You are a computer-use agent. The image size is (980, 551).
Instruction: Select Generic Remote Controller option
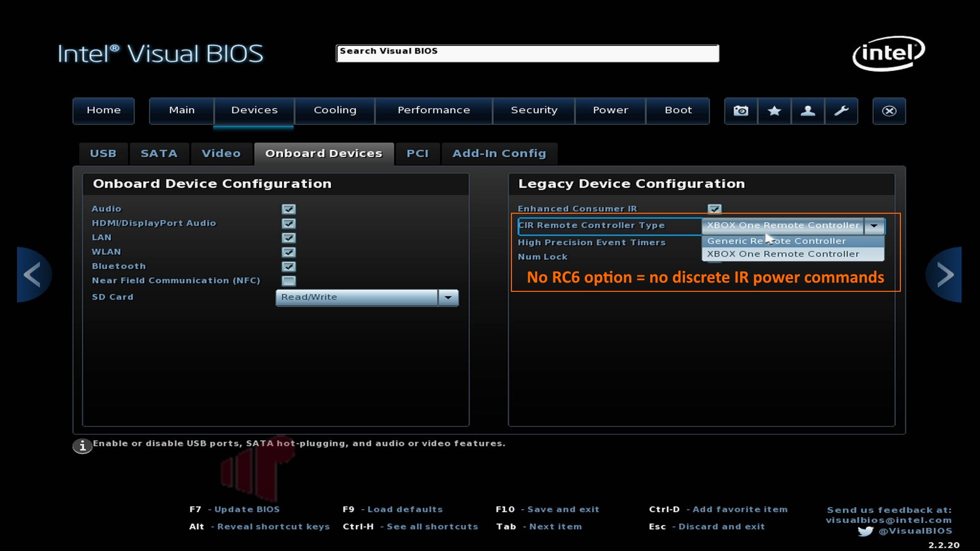tap(793, 241)
